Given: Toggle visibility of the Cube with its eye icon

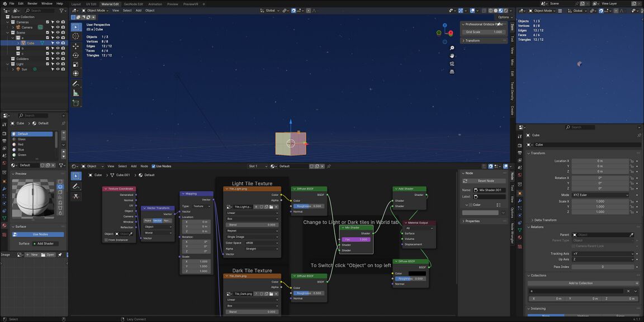Looking at the screenshot, I should 57,43.
